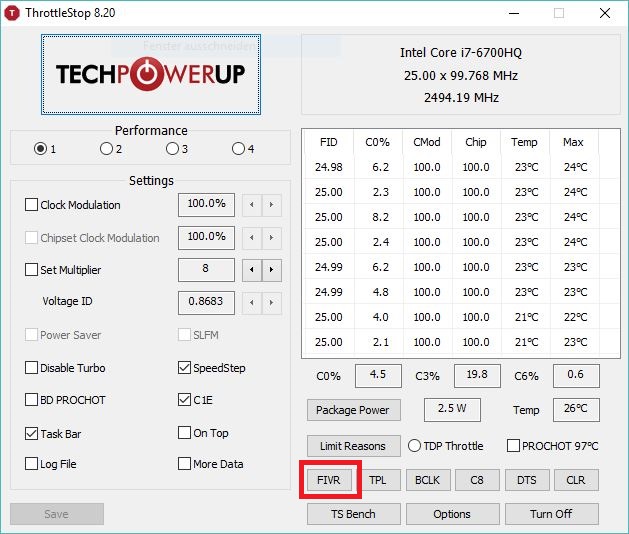This screenshot has width=629, height=534.
Task: Click the TechPowerUp logo banner
Action: click(151, 75)
